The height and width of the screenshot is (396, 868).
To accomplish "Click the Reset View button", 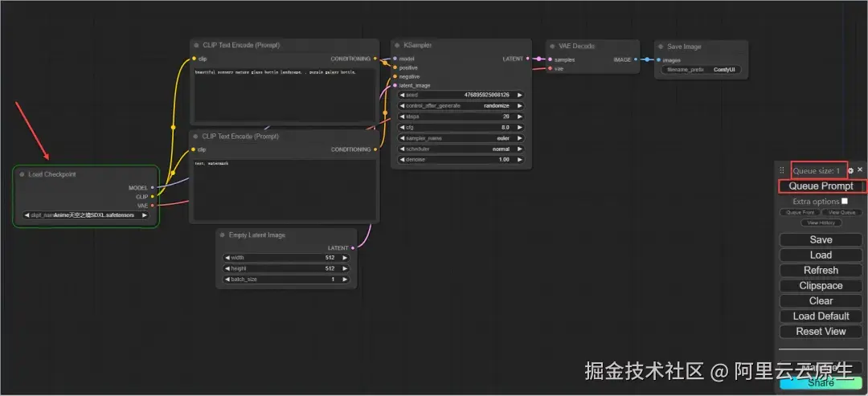I will [821, 332].
